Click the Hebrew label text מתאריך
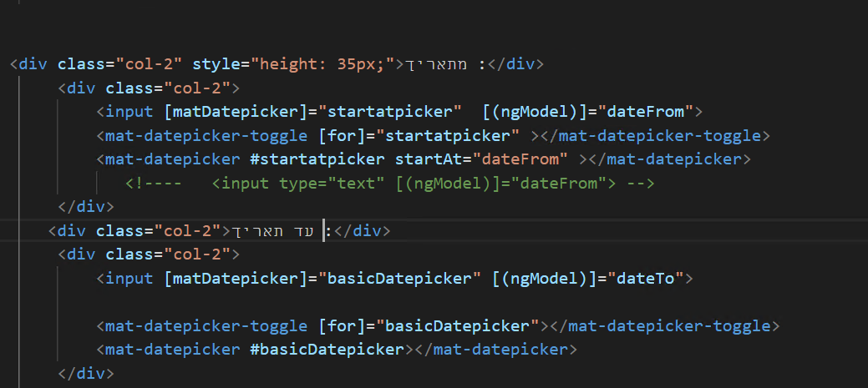The height and width of the screenshot is (388, 868). click(436, 63)
